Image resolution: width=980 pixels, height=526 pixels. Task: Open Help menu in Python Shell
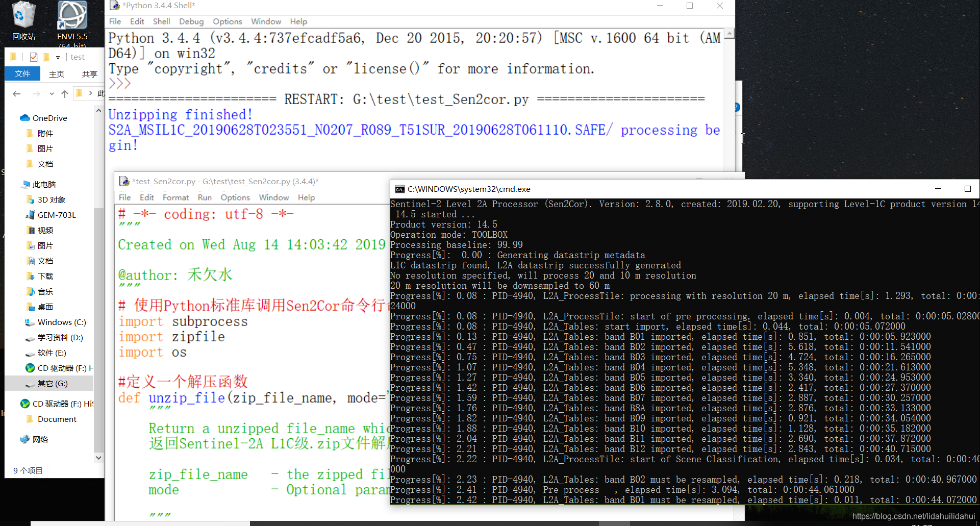click(x=298, y=21)
